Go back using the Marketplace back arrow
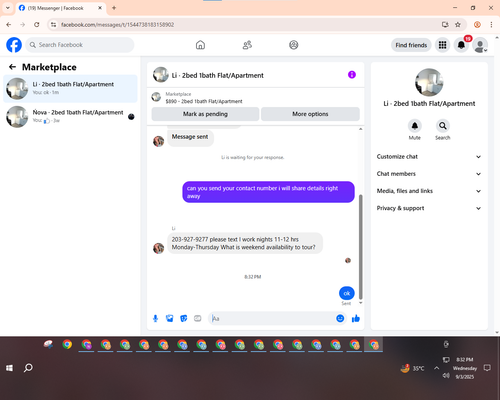500x400 pixels. point(12,67)
